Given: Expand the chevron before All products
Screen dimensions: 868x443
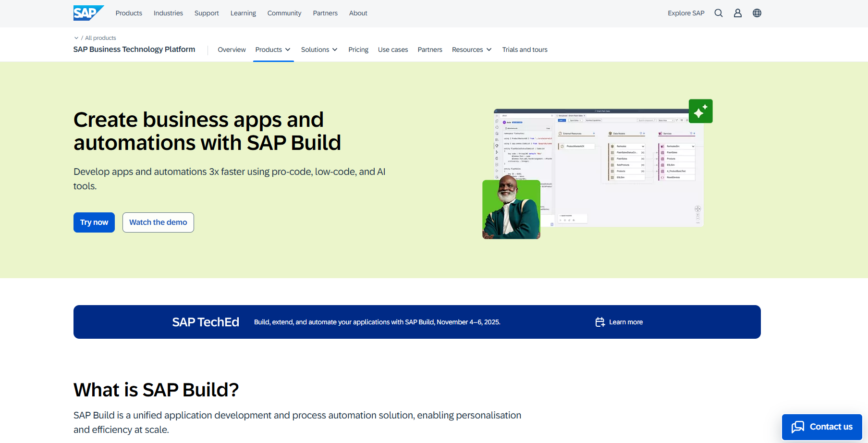Looking at the screenshot, I should pyautogui.click(x=76, y=38).
